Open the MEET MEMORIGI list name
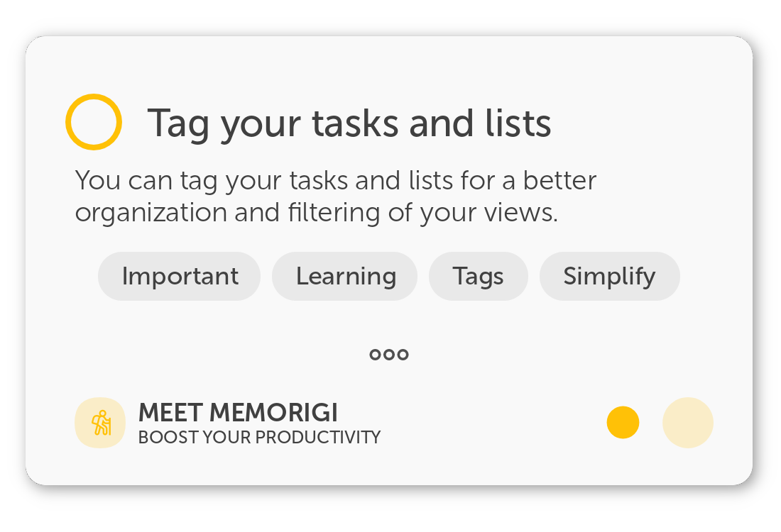This screenshot has height=532, width=781. click(238, 412)
